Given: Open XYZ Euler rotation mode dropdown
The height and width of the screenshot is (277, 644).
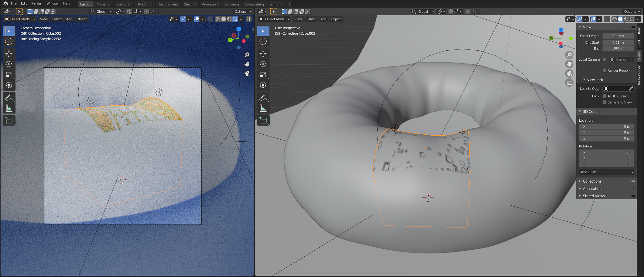Looking at the screenshot, I should point(607,172).
